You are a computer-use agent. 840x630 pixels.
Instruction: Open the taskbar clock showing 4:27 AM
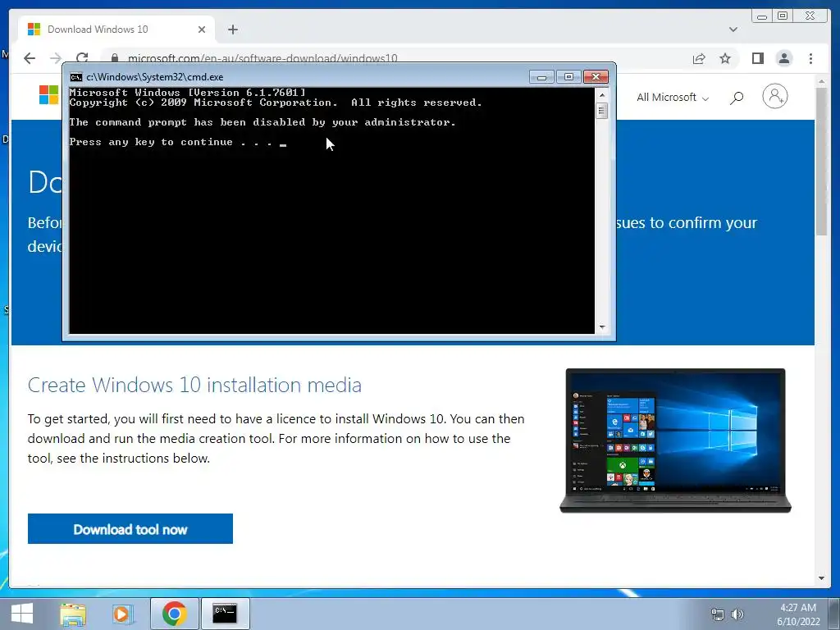(x=798, y=614)
